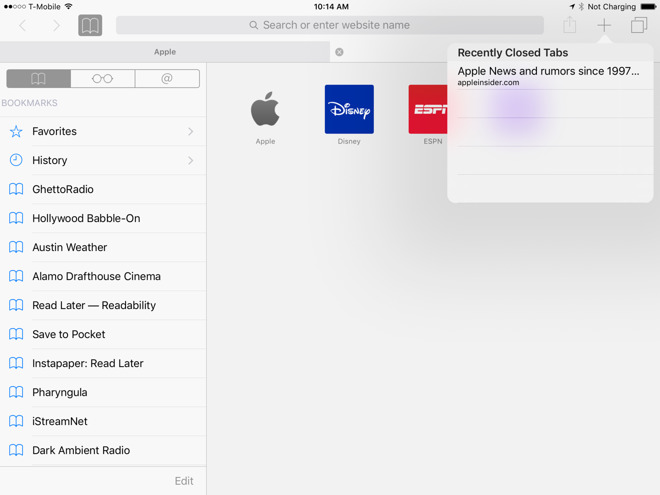Open the ESPN favorite icon

(428, 109)
